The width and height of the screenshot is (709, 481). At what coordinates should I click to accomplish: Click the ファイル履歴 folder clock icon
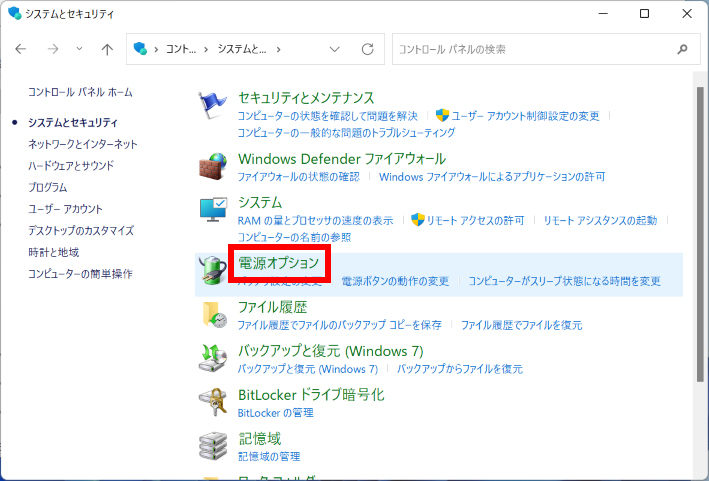click(x=214, y=315)
